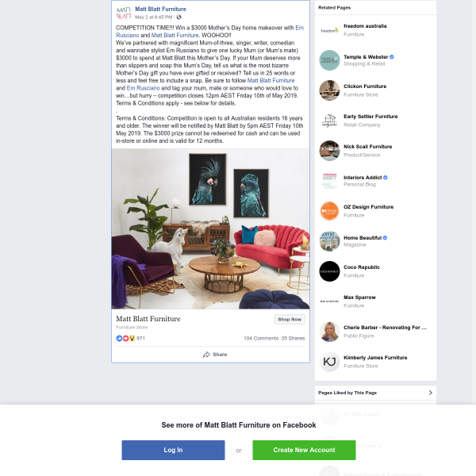Screen dimensions: 476x476
Task: Expand Pages Liked by This Page chevron
Action: [431, 393]
